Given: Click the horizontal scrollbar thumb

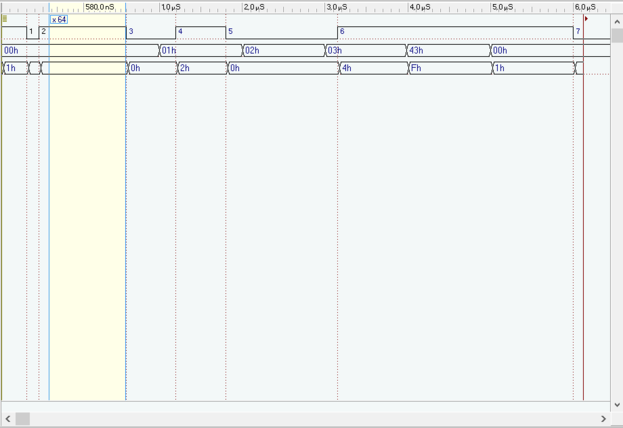Looking at the screenshot, I should click(x=23, y=418).
